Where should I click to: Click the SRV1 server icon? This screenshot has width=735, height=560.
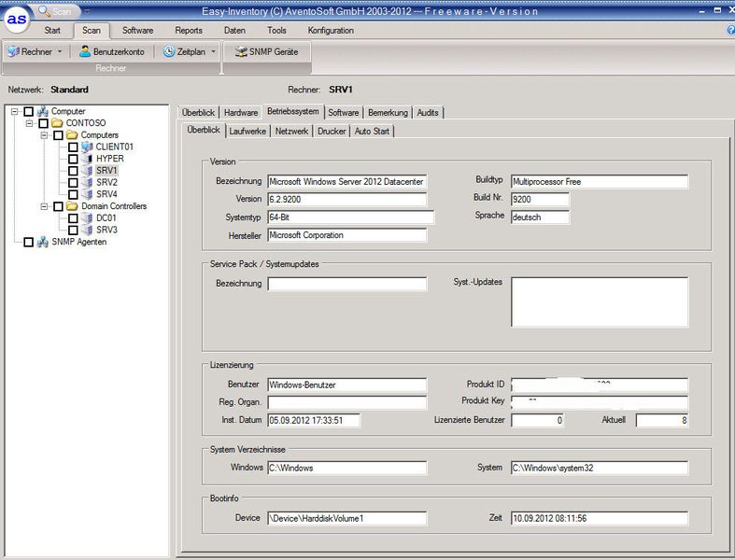[x=87, y=170]
